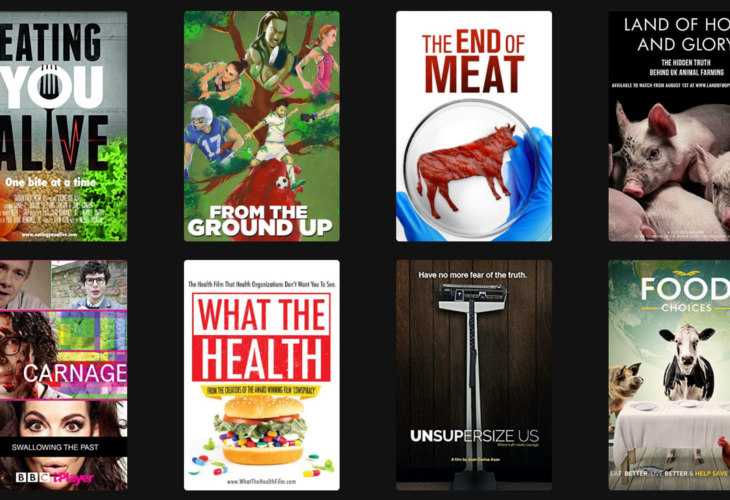730x500 pixels.
Task: Open the What the Health poster
Action: [262, 375]
